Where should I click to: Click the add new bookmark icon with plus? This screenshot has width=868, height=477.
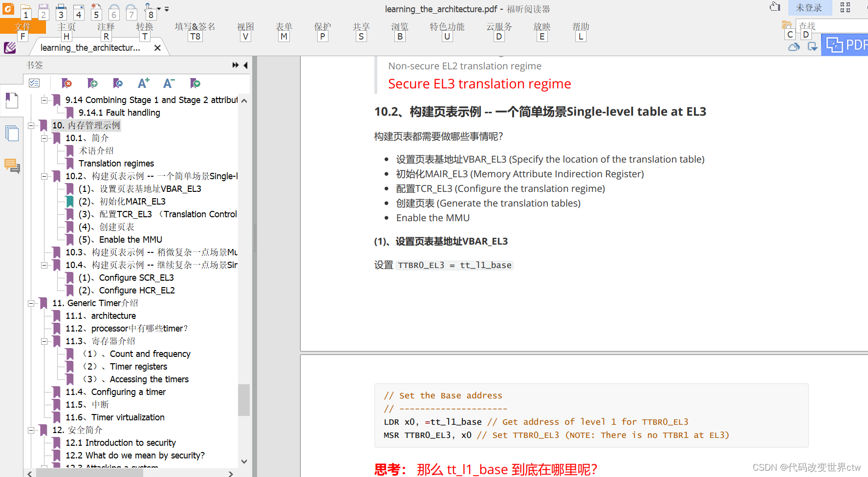tap(92, 83)
